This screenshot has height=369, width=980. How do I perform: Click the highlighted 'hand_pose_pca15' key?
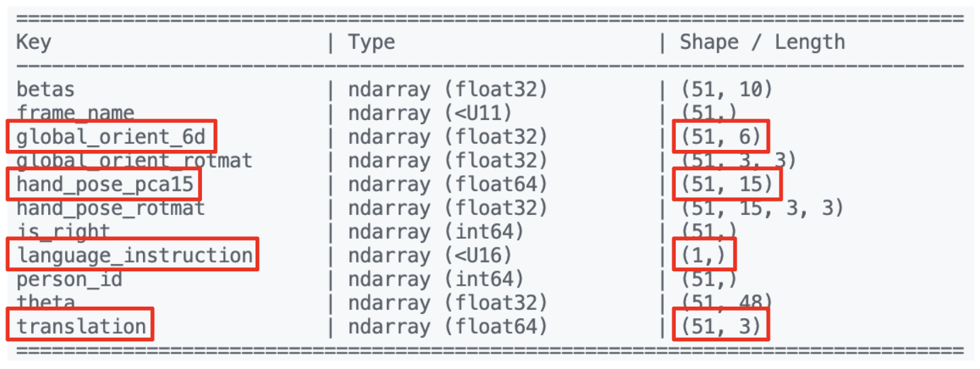point(105,184)
